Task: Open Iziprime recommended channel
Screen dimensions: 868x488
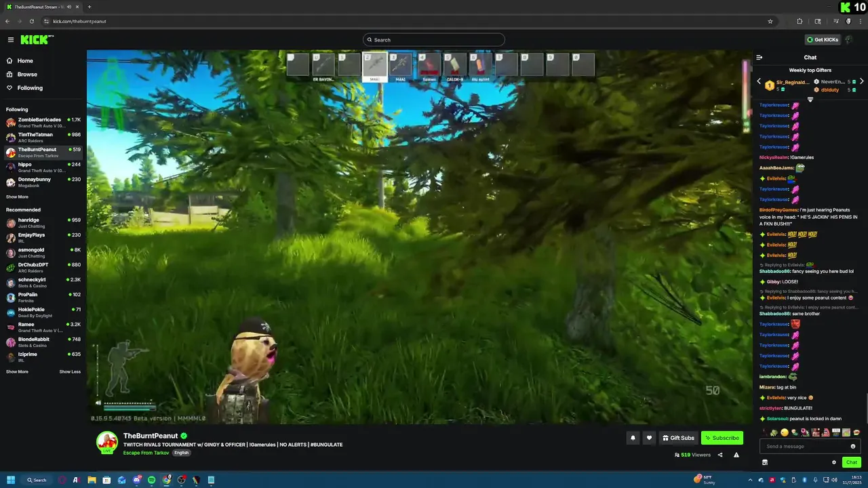Action: pos(43,357)
